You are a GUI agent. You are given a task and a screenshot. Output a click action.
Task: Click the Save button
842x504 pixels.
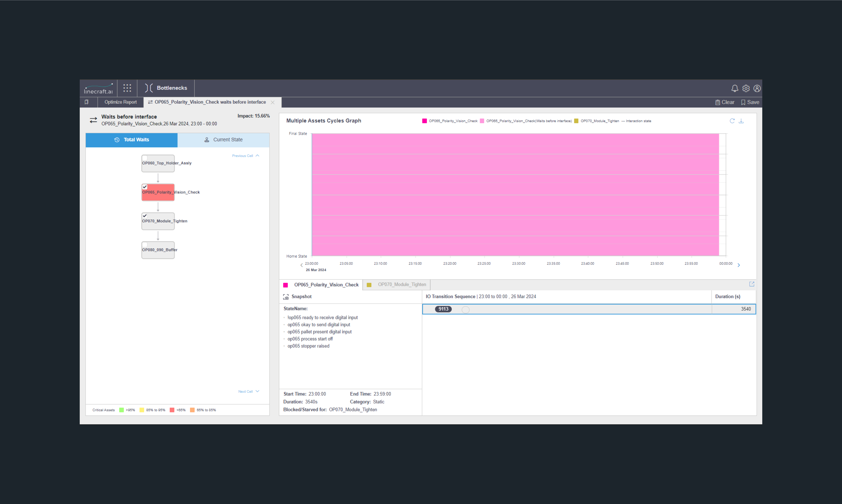pyautogui.click(x=750, y=102)
